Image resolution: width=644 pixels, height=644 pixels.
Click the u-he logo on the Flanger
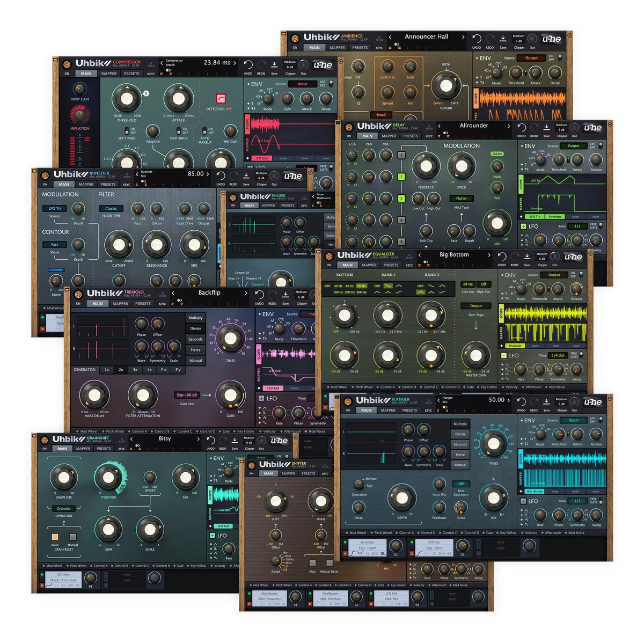(x=592, y=401)
